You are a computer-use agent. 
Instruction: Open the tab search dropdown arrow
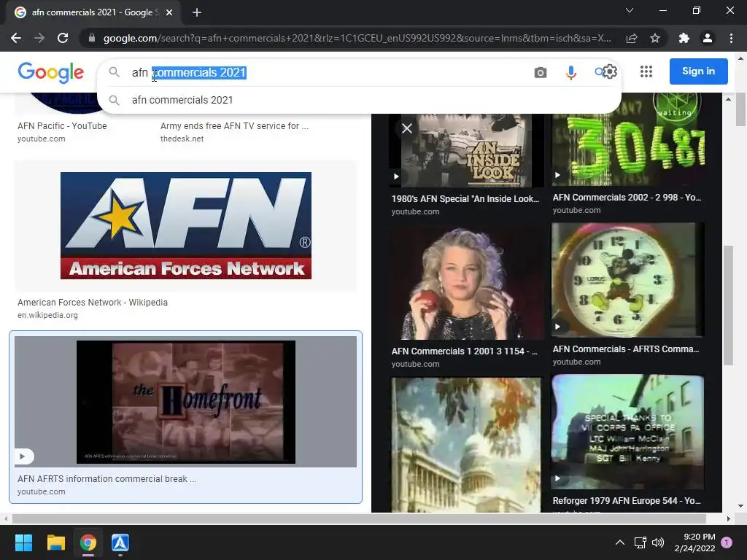click(630, 10)
